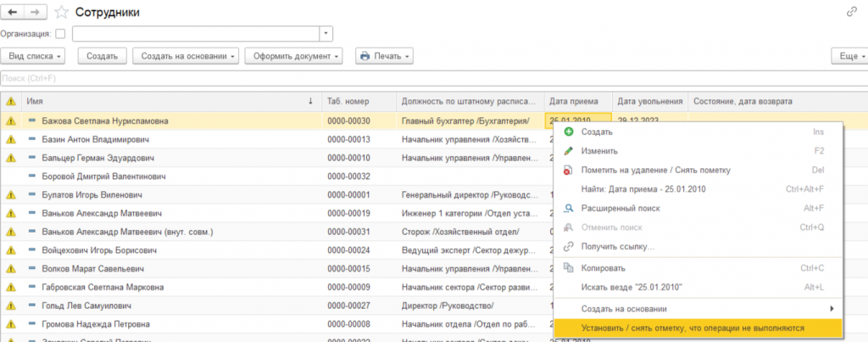Click into the Поиск (Ctrl+F) search field
The height and width of the screenshot is (342, 868).
[x=434, y=79]
